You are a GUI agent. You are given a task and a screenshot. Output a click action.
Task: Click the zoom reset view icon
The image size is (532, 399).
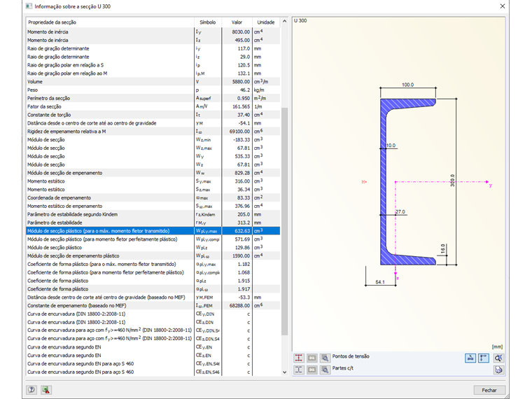498,358
